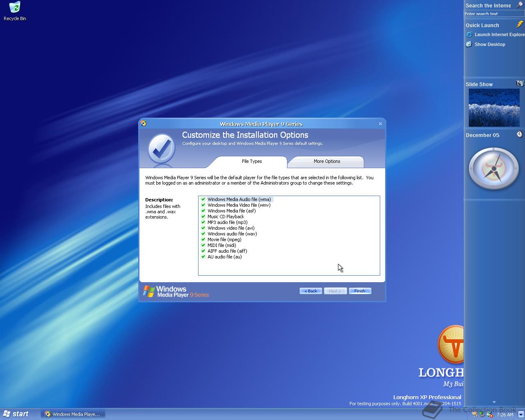This screenshot has width=525, height=420.
Task: Uncheck MP3 audio file (mp3)
Action: pos(203,222)
